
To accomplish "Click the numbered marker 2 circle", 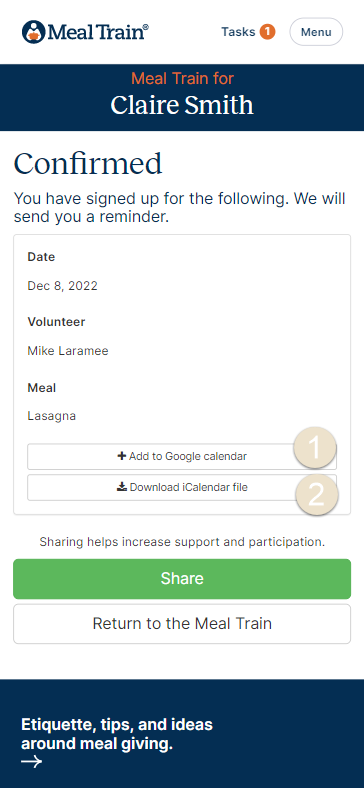I will 316,494.
